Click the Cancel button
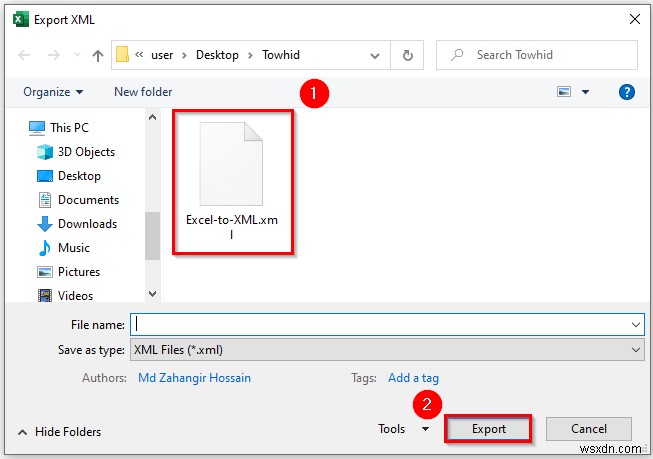This screenshot has width=653, height=459. tap(588, 429)
